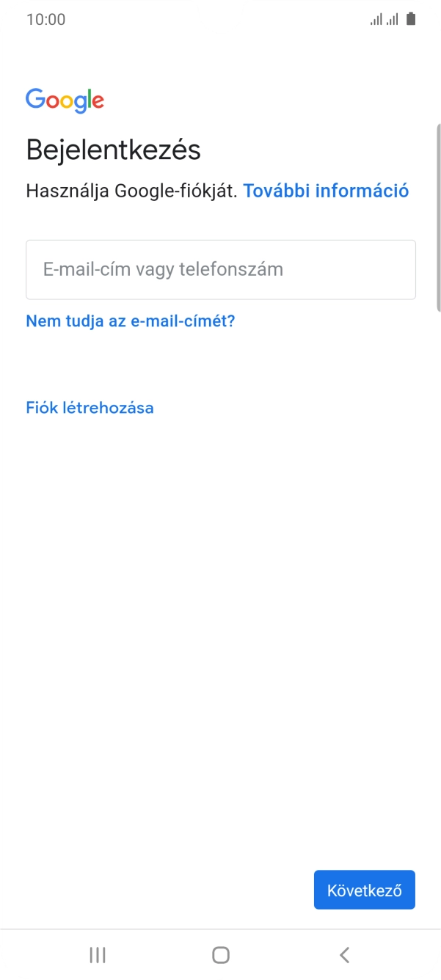Tap the Következő button
This screenshot has width=441, height=980.
coord(364,889)
